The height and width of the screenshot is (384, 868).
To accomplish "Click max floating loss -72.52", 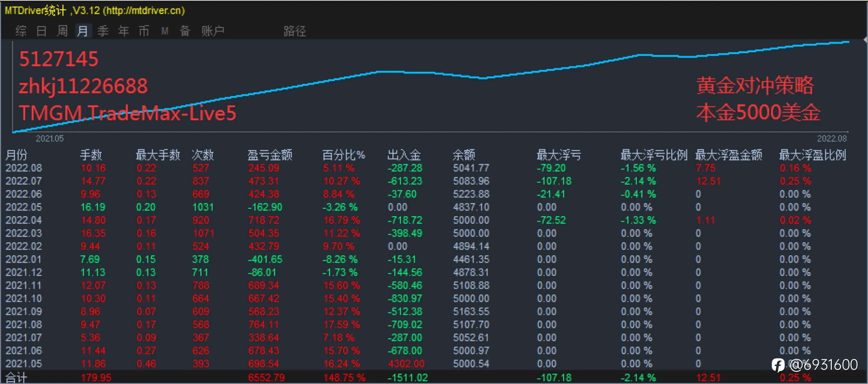I will (x=551, y=220).
